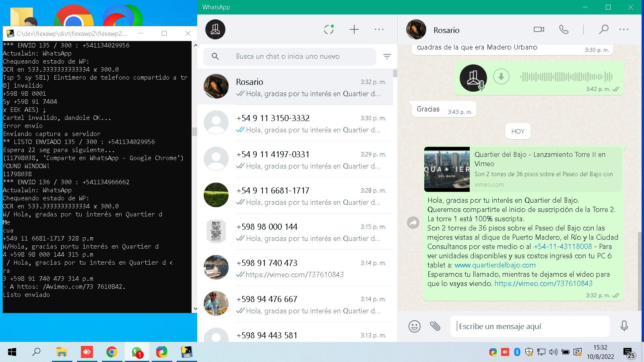The height and width of the screenshot is (362, 644).
Task: Focus the 'Busca un chat' search field
Action: coord(290,56)
